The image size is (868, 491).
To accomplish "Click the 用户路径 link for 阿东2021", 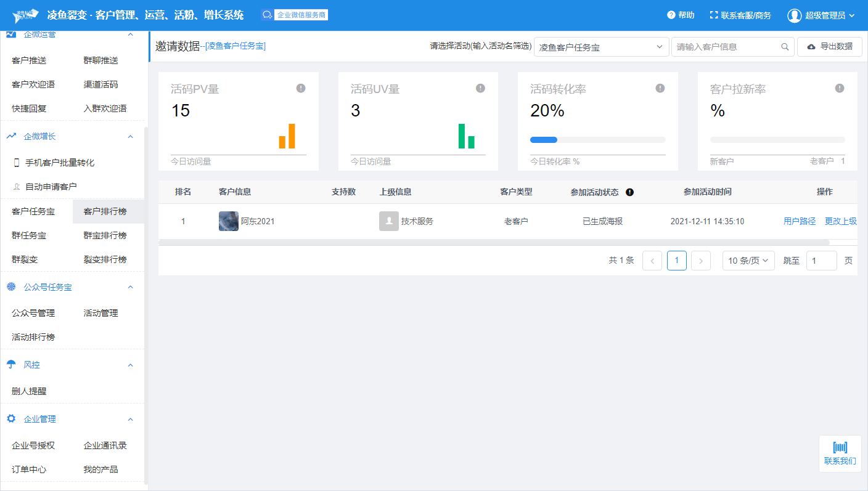I will point(800,221).
